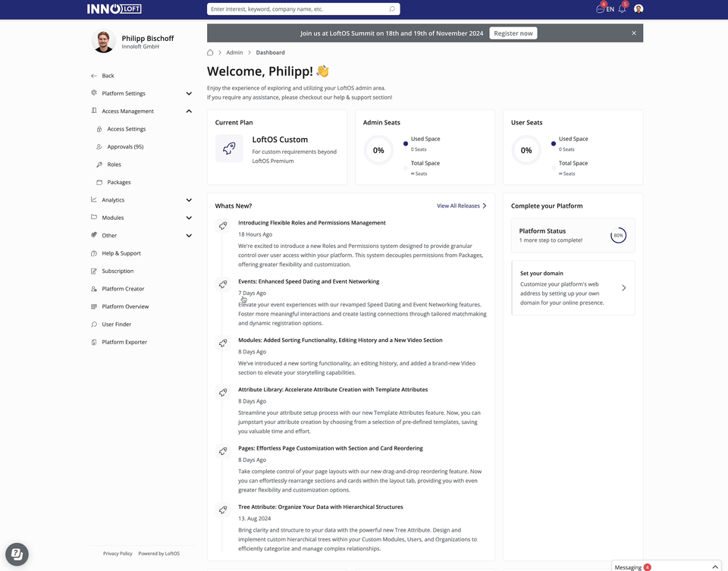
Task: Click the user profile avatar in header
Action: [x=639, y=9]
